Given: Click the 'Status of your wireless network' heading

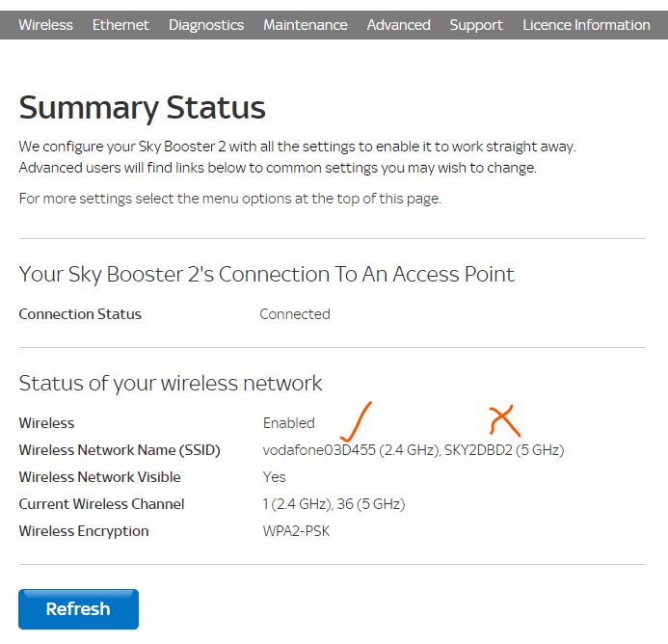Looking at the screenshot, I should [x=171, y=384].
